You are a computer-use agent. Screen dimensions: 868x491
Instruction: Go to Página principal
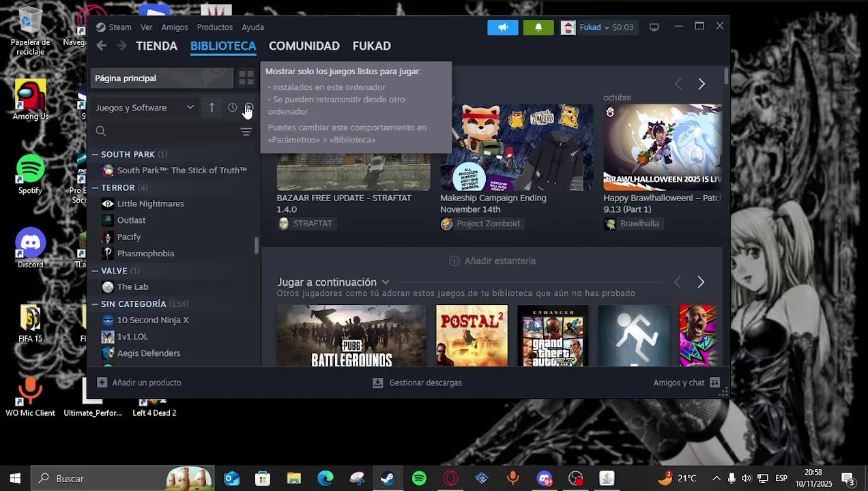coord(162,78)
